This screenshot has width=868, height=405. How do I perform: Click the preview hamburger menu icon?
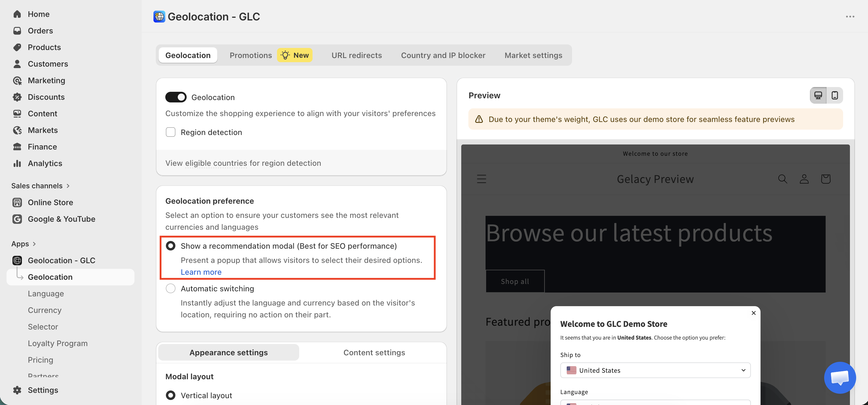point(481,179)
